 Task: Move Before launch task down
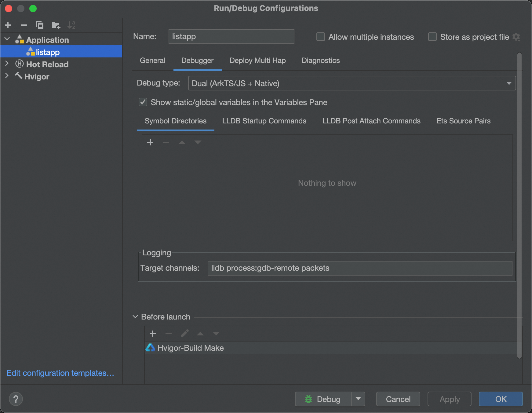tap(216, 334)
